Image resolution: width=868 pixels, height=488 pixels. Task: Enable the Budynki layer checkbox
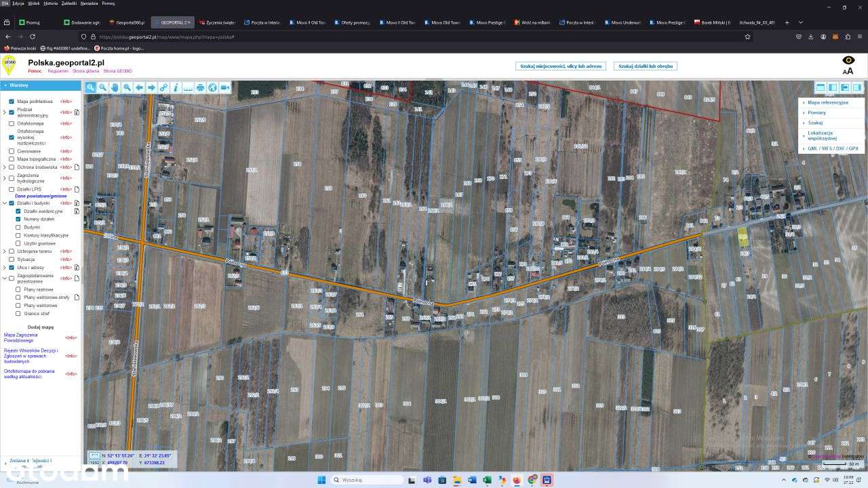(x=18, y=227)
